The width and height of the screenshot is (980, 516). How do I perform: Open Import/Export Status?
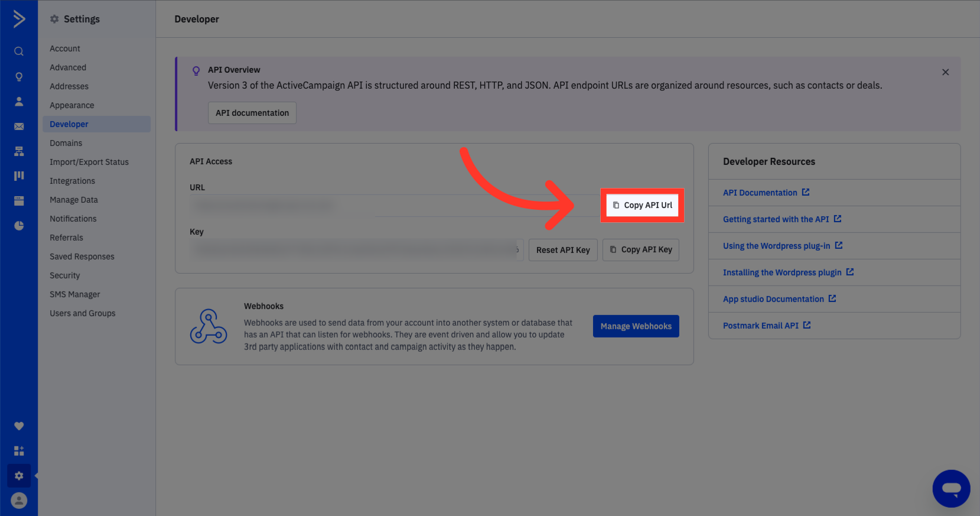coord(89,162)
